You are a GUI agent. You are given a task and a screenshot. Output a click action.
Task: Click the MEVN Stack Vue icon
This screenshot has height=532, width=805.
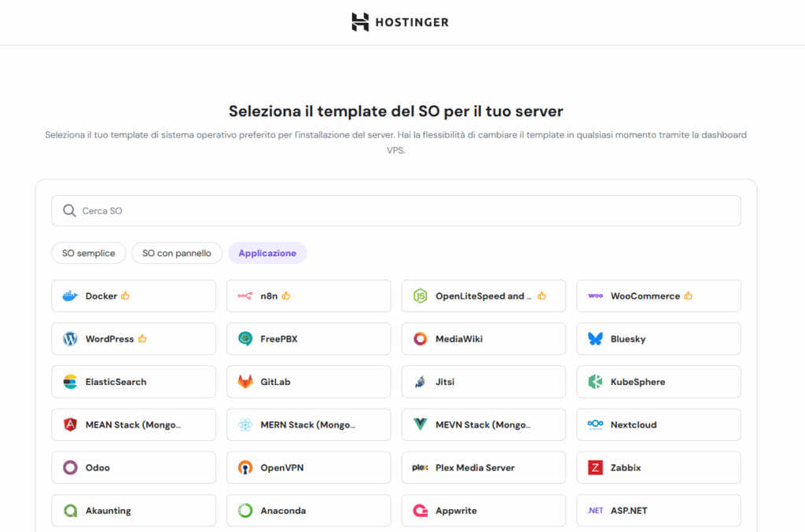pyautogui.click(x=421, y=424)
